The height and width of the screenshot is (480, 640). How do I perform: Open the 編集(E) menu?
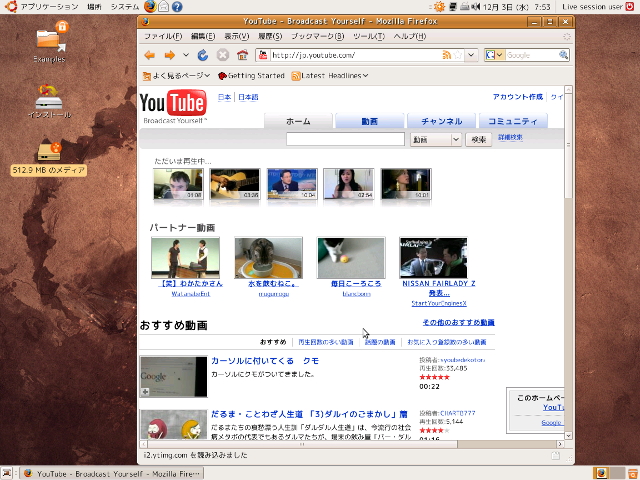click(203, 36)
